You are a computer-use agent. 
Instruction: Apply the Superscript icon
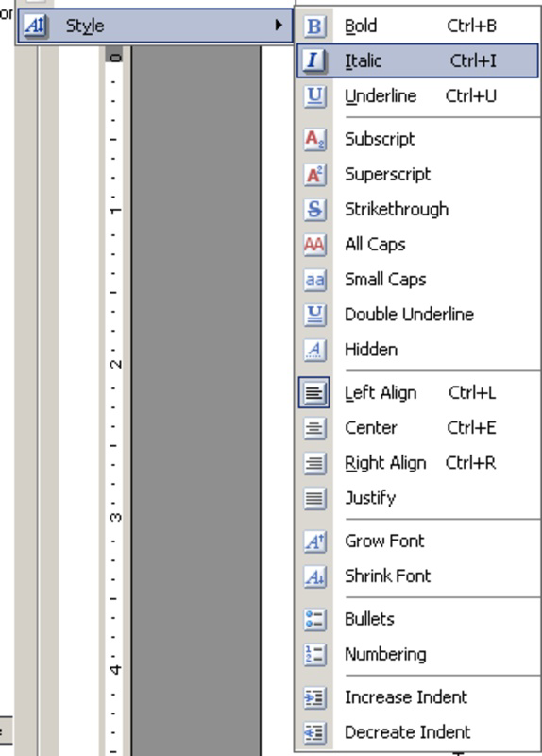pos(314,175)
